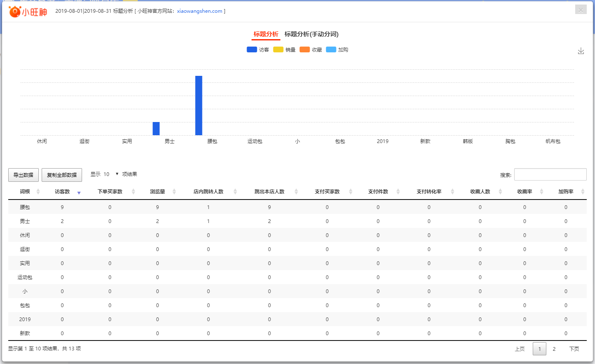Click the download chart icon
This screenshot has height=364, width=595.
click(x=581, y=50)
